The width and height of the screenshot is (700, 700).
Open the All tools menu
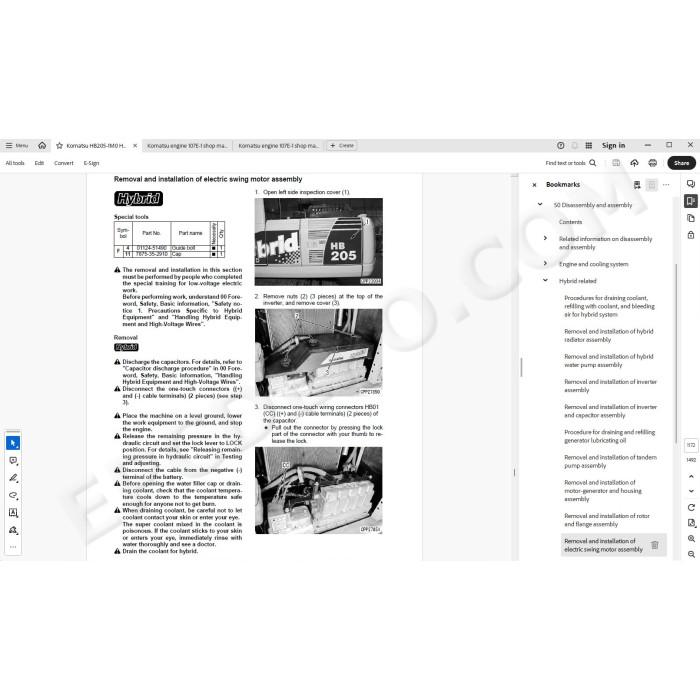15,163
